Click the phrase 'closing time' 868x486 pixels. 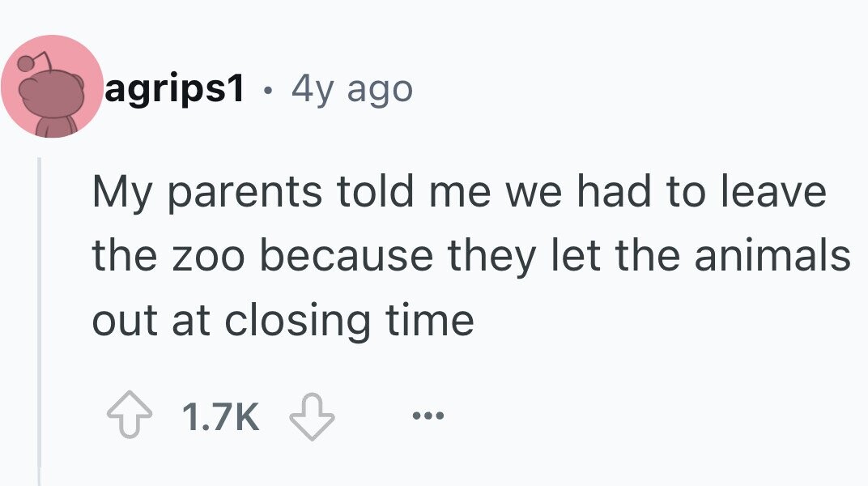pos(349,321)
